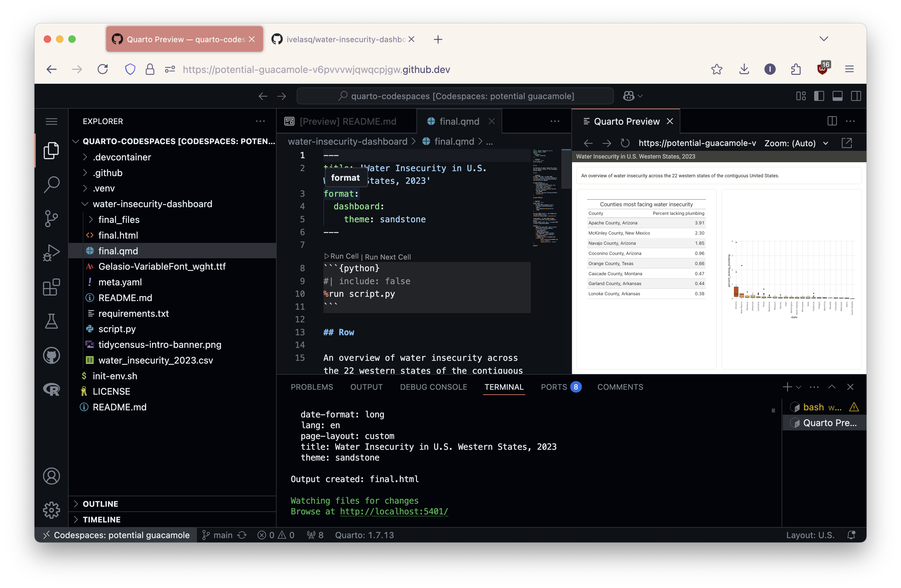Open the Source Control view
The width and height of the screenshot is (901, 588).
51,219
